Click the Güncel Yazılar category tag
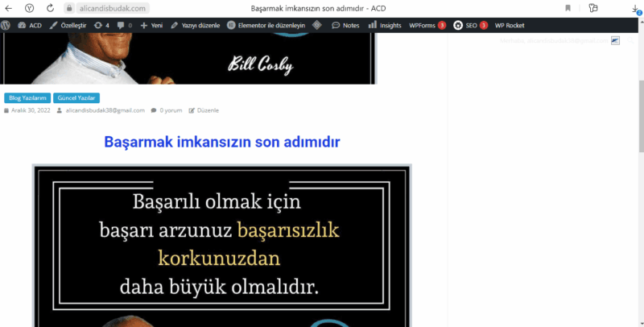Image resolution: width=644 pixels, height=327 pixels. tap(76, 97)
